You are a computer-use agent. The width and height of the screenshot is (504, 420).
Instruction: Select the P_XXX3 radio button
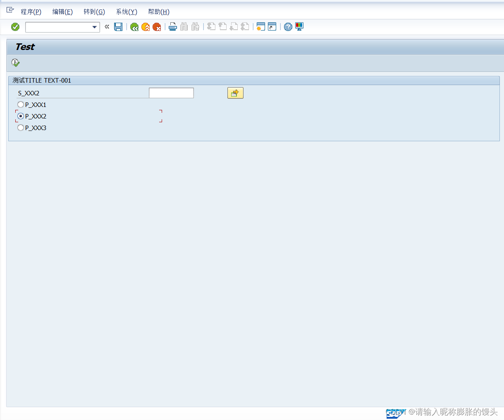coord(21,128)
